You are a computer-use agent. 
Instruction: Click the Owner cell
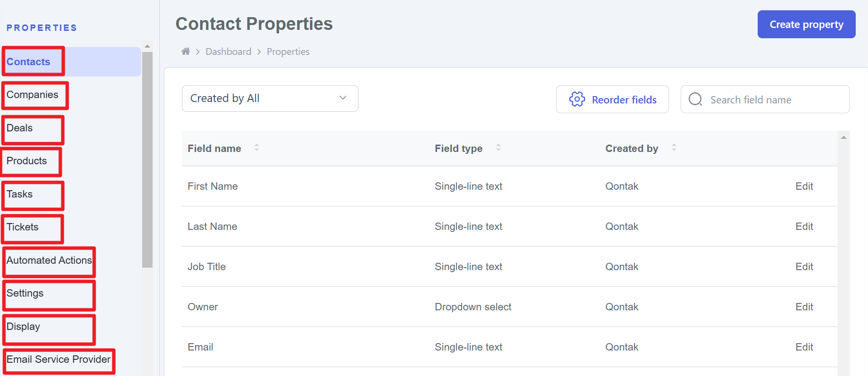(x=203, y=307)
